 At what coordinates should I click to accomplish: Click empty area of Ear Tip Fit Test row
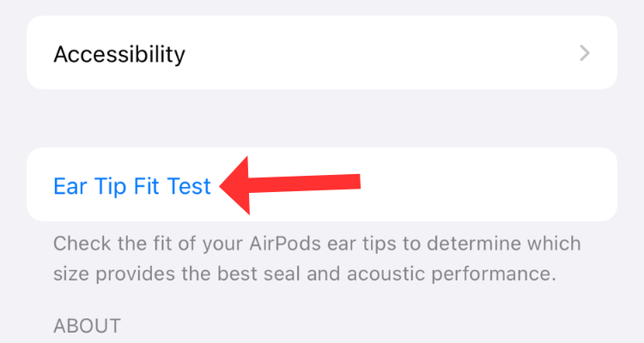pos(489,185)
